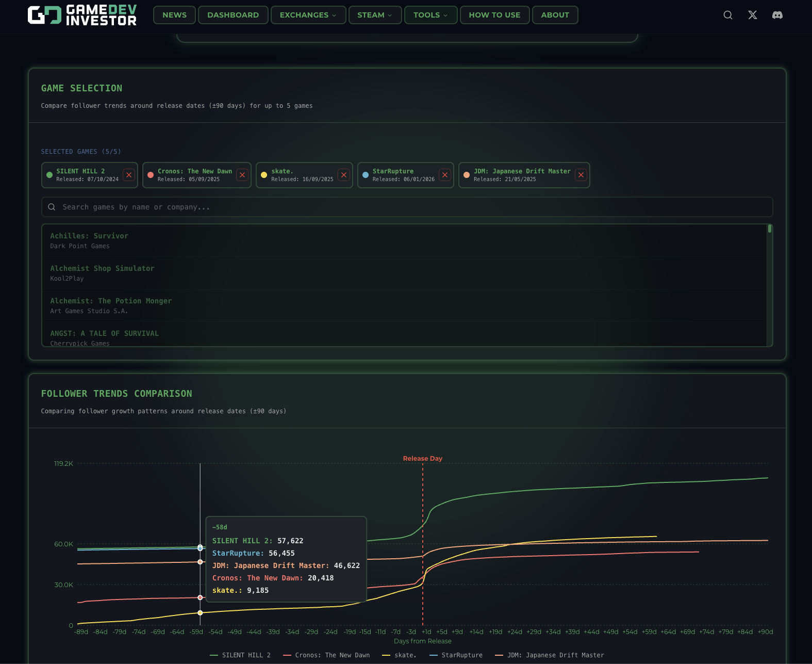Open the X (Twitter) icon link
812x664 pixels.
[x=753, y=15]
